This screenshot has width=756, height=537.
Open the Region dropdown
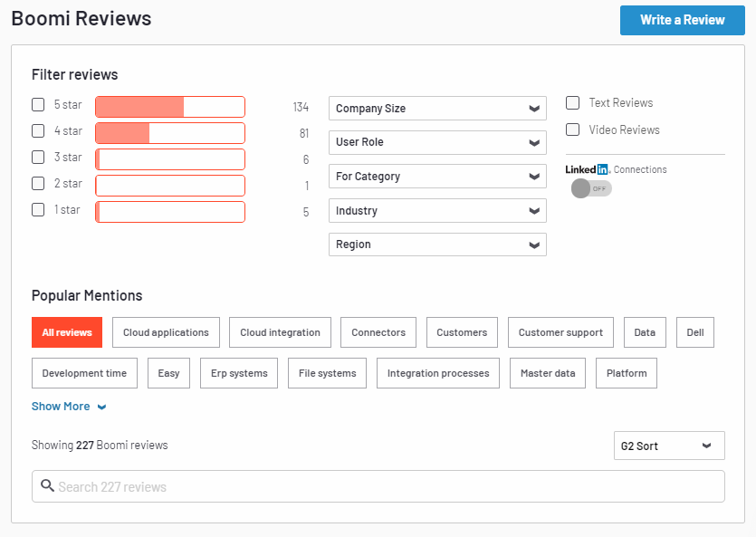coord(437,245)
